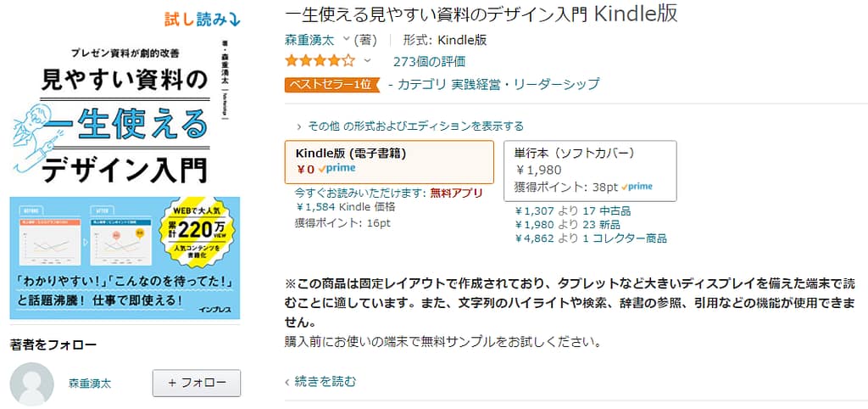Select the Kindle版 (電子書籍) format tab
Screen dimensions: 868x409
pyautogui.click(x=389, y=161)
